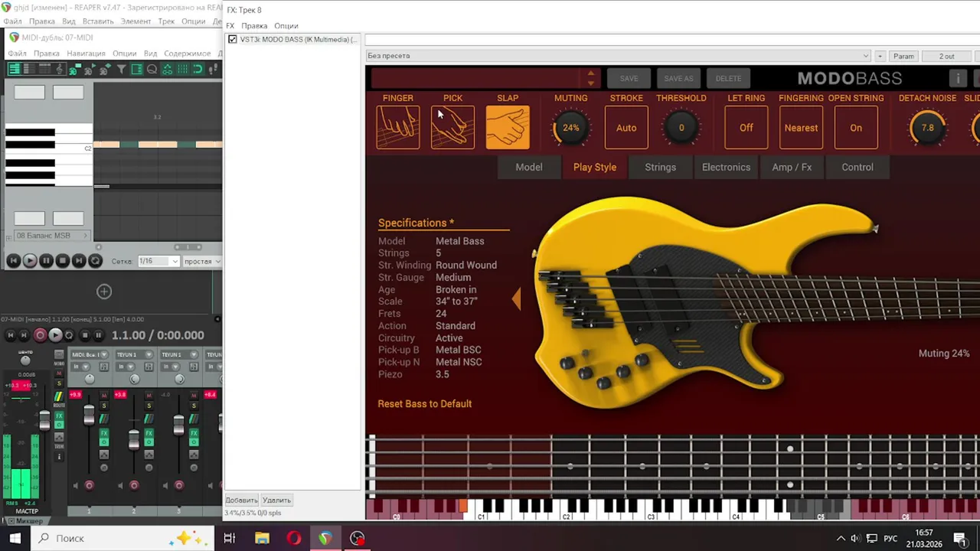
Task: Select the Pick play style hand icon
Action: pyautogui.click(x=452, y=127)
